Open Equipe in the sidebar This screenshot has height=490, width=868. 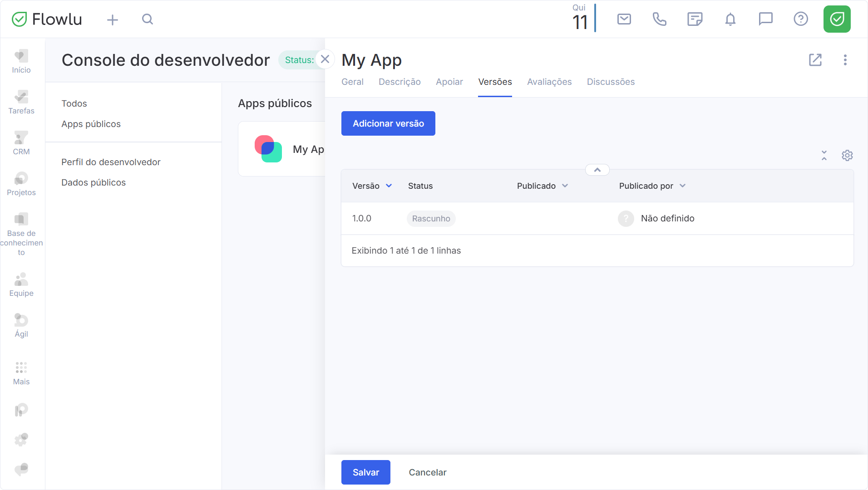21,284
